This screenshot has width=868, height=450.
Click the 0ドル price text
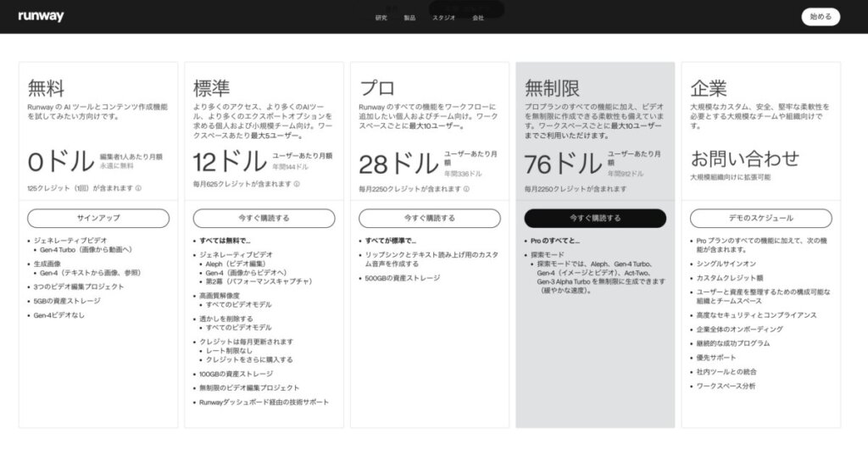coord(61,162)
